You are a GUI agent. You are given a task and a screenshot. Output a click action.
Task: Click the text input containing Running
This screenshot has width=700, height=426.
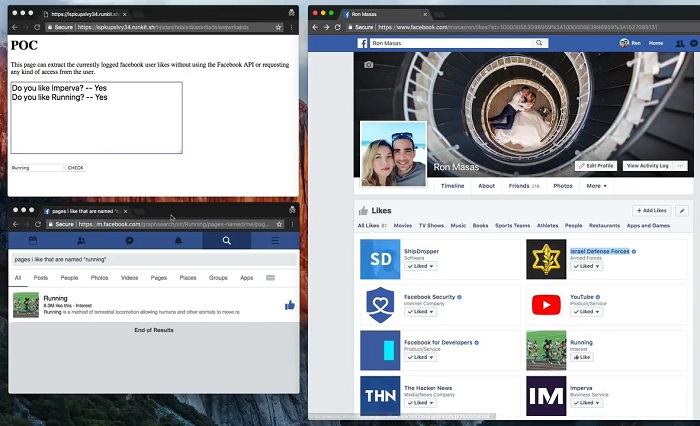click(36, 168)
